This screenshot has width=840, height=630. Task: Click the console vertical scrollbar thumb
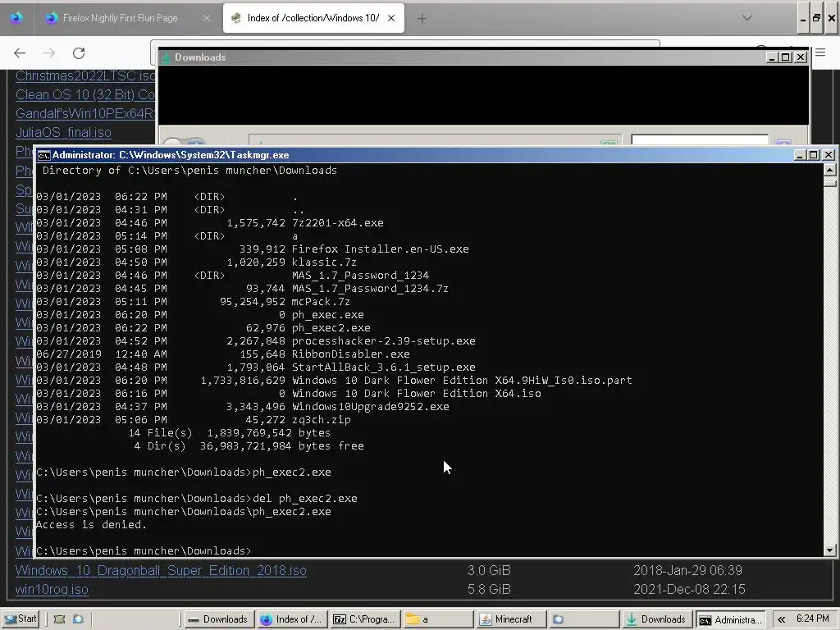pos(829,182)
